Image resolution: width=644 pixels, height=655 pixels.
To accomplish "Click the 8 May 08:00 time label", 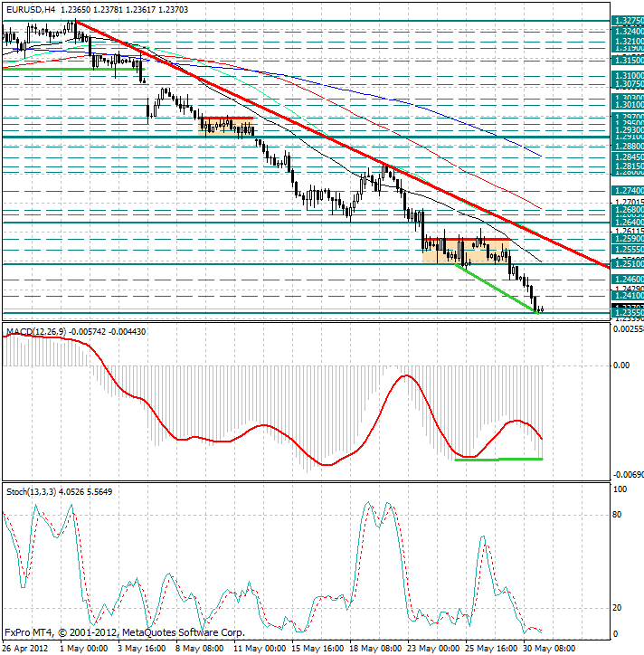I will coord(200,649).
